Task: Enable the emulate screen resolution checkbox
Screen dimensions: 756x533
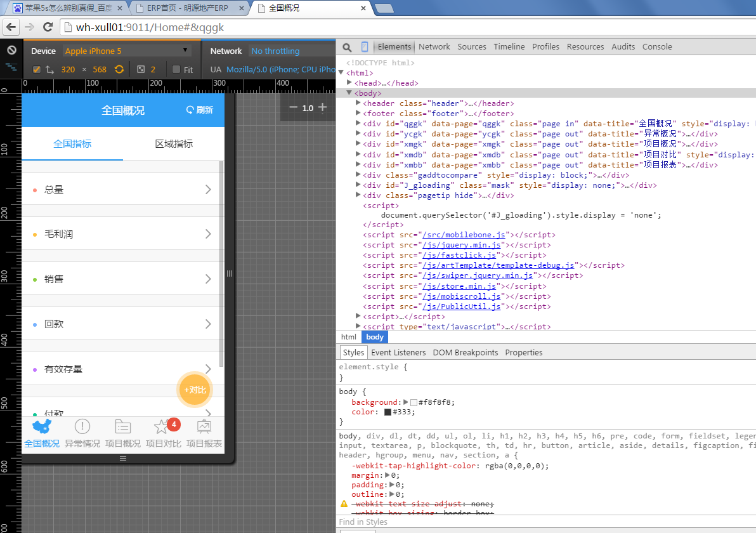Action: point(36,69)
